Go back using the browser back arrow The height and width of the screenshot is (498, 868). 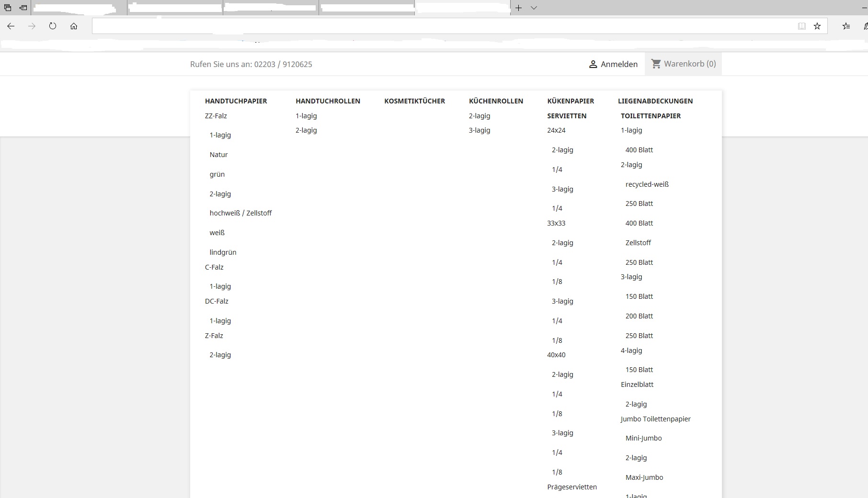[11, 26]
